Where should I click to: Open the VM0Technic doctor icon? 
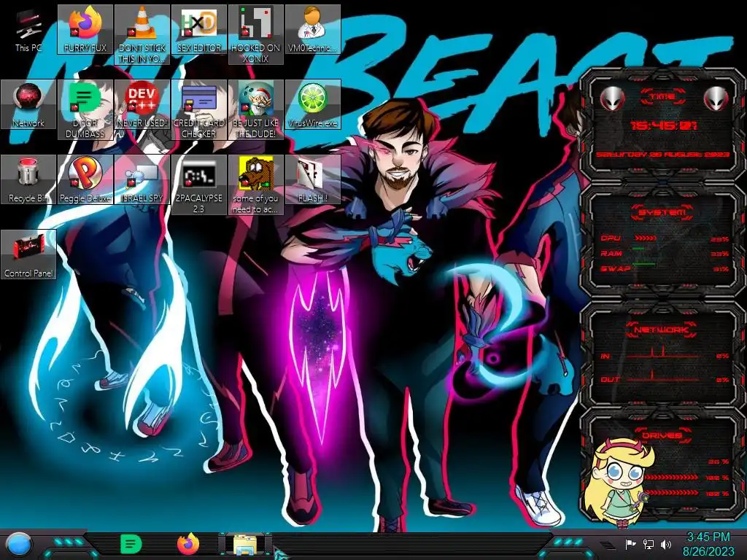click(x=312, y=30)
